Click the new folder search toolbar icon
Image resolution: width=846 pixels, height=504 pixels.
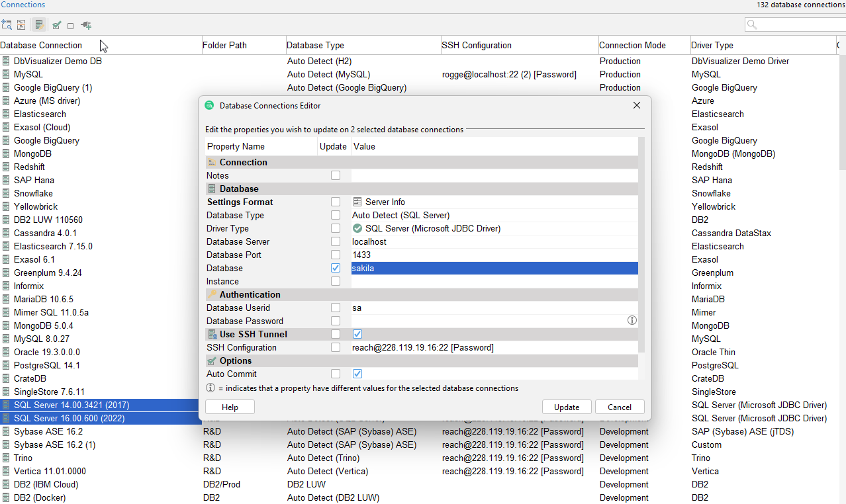7,25
